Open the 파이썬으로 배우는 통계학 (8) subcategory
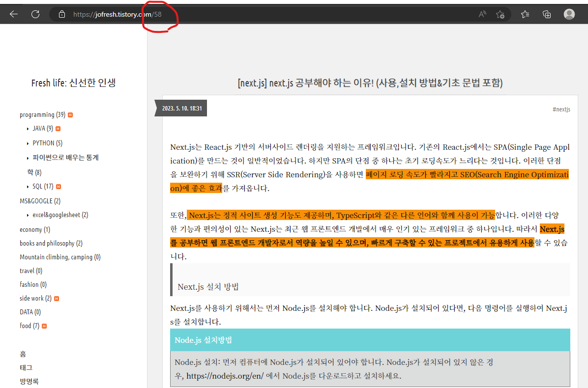 62,165
